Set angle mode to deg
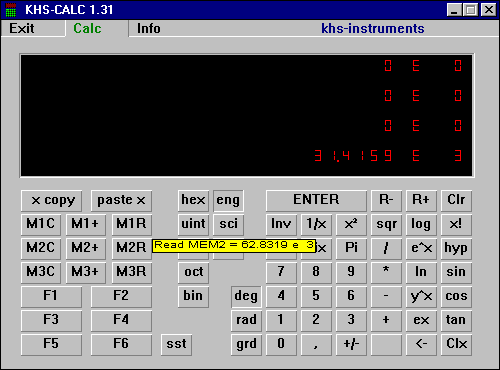Viewport: 500px width, 370px height. pyautogui.click(x=246, y=296)
